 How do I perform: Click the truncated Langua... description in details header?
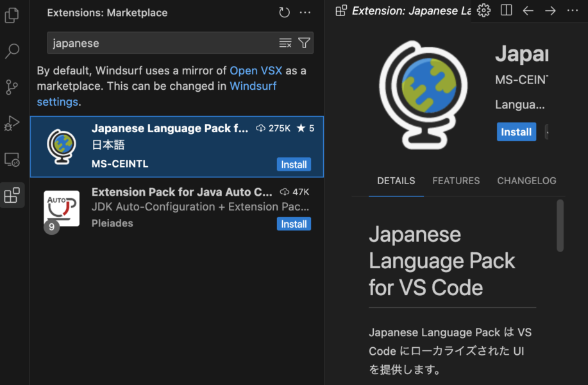click(x=520, y=105)
